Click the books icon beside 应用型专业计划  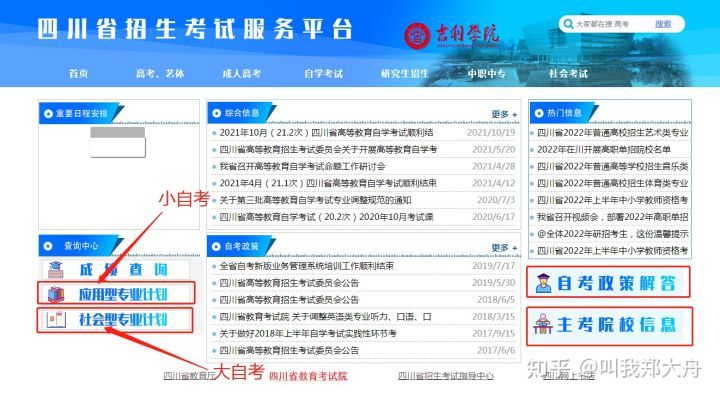click(x=56, y=294)
